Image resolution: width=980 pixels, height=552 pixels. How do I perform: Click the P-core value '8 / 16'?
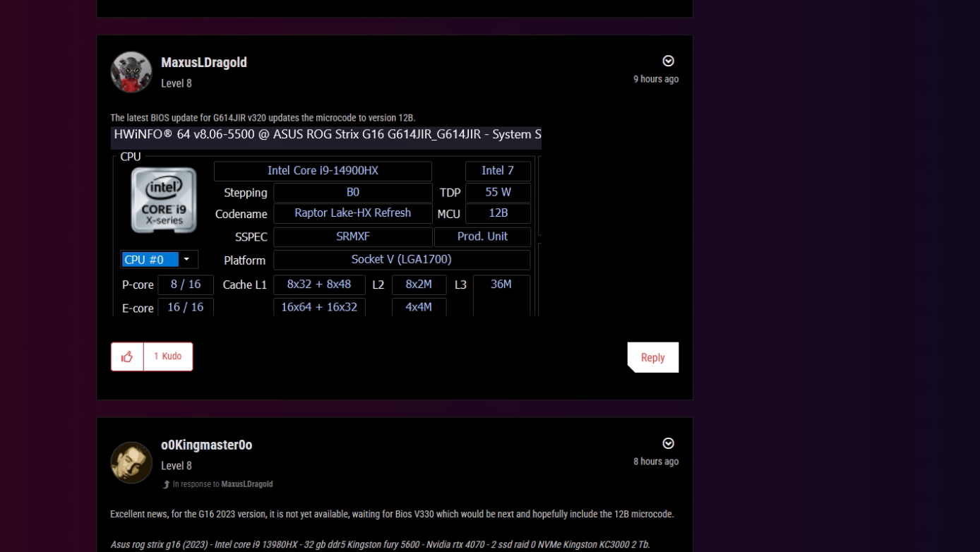186,284
